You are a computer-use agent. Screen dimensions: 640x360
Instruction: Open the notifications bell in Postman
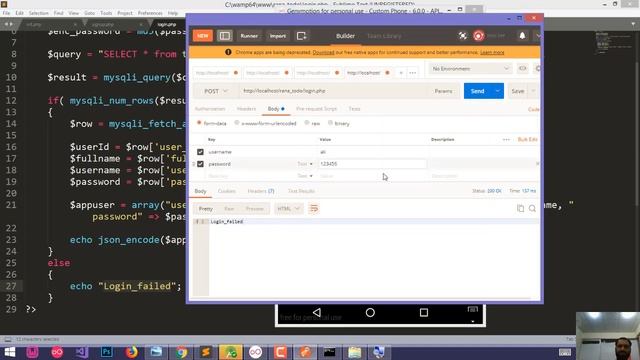click(522, 36)
